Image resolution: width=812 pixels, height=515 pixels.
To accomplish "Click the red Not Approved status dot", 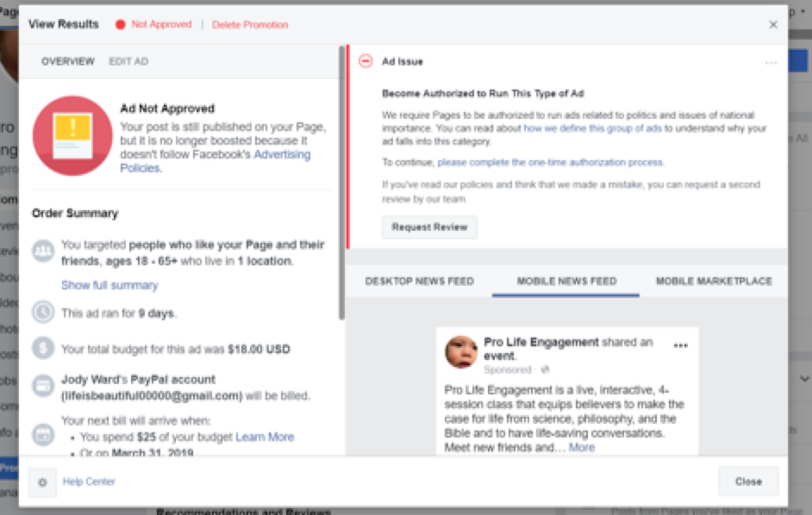I will (x=120, y=24).
